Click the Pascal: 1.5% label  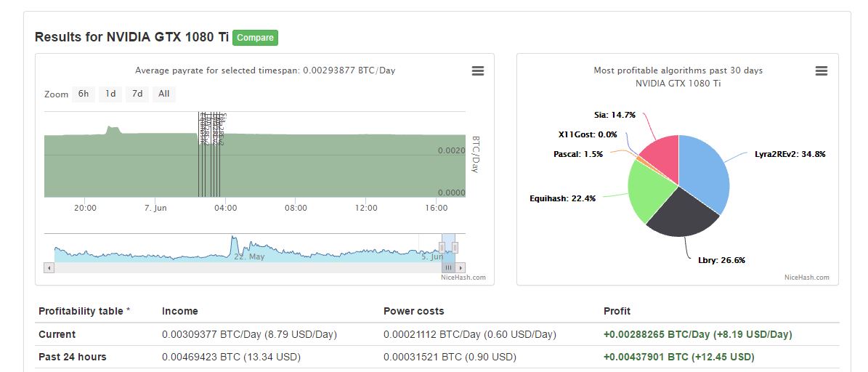coord(578,155)
